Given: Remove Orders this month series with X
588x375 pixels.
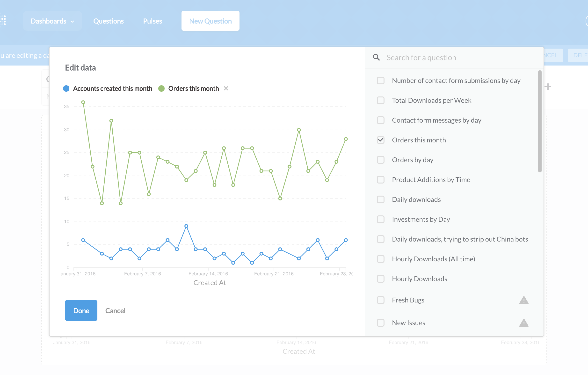Looking at the screenshot, I should coord(226,88).
